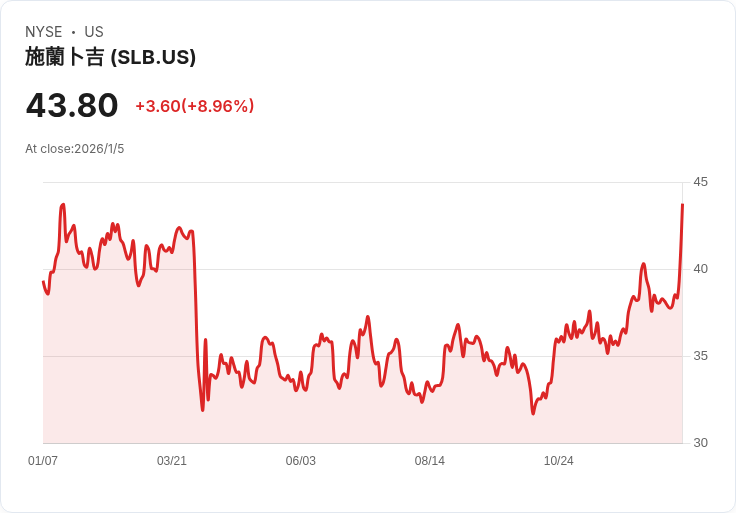Click the December spike near 40 on chart
This screenshot has height=513, width=736.
(644, 264)
